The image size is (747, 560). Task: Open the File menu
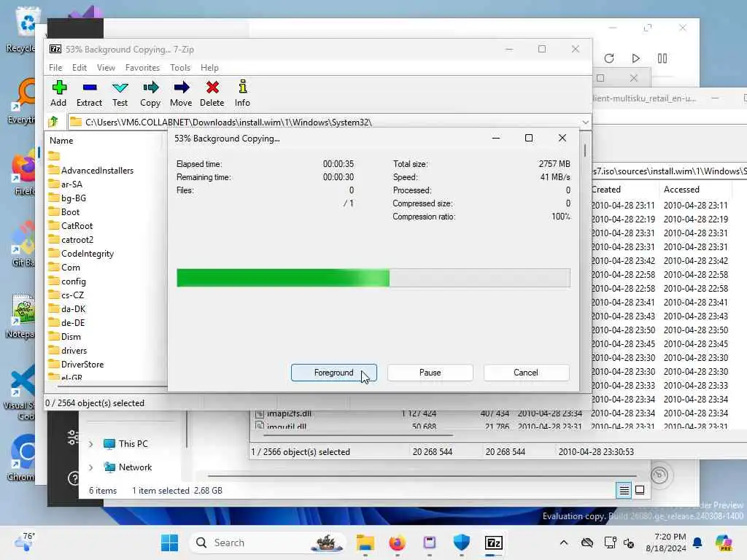click(x=55, y=68)
